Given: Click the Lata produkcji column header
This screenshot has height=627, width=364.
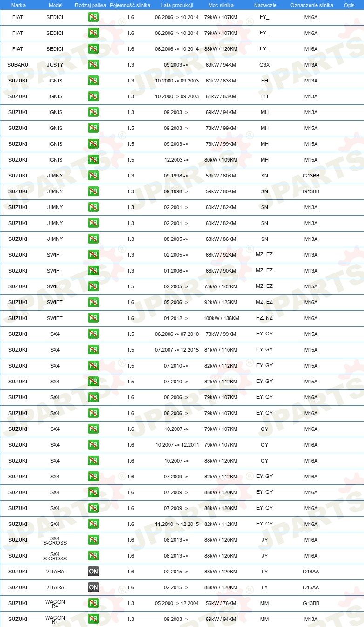Looking at the screenshot, I should pyautogui.click(x=177, y=5).
